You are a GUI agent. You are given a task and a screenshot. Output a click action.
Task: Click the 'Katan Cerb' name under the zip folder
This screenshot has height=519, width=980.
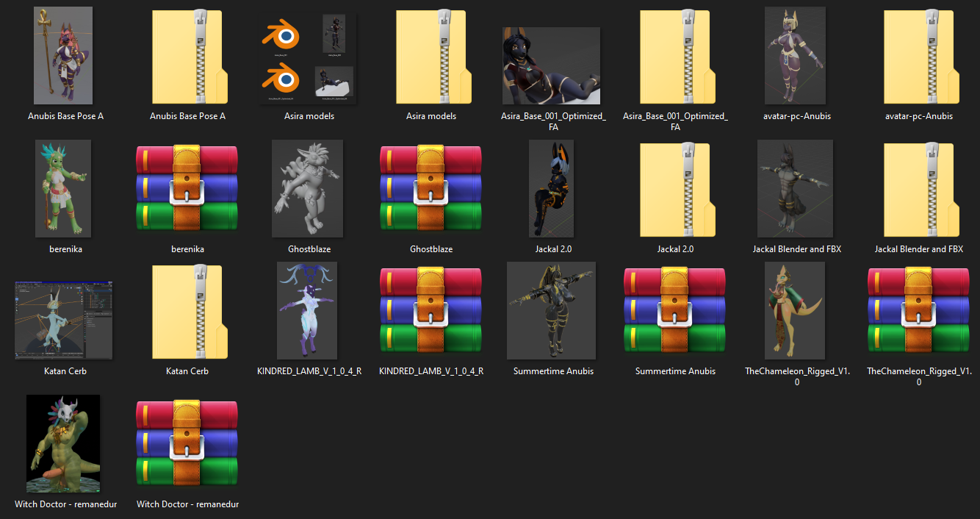pos(187,371)
